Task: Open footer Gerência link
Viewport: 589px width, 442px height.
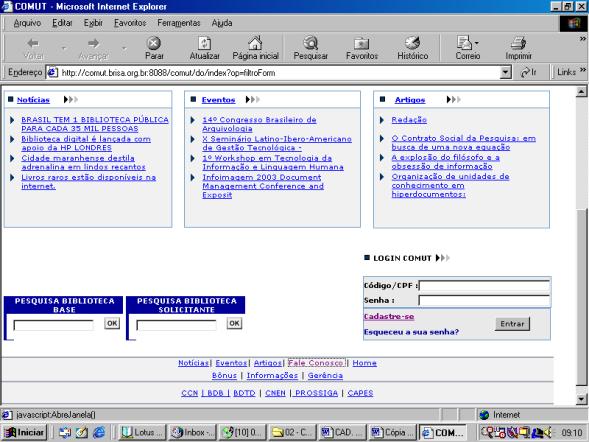Action: pyautogui.click(x=325, y=376)
